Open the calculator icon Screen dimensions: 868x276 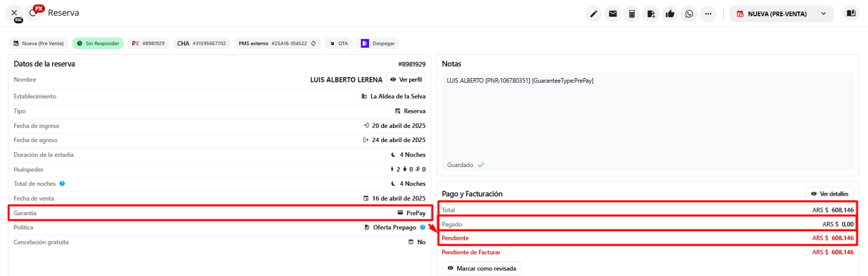pyautogui.click(x=632, y=14)
